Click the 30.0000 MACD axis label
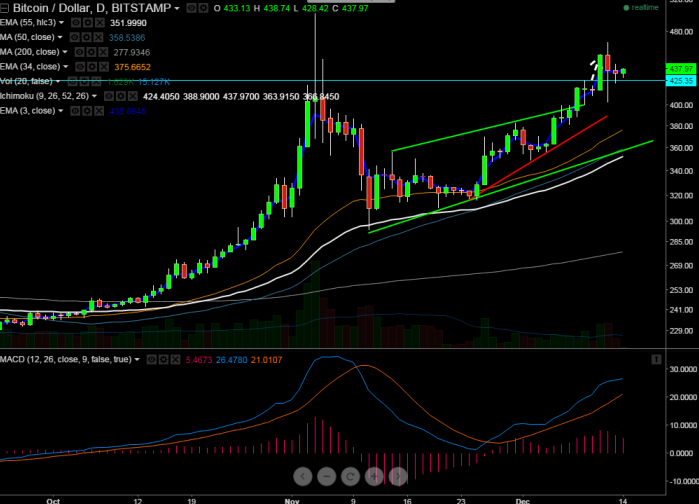This screenshot has height=504, width=699. [x=683, y=369]
